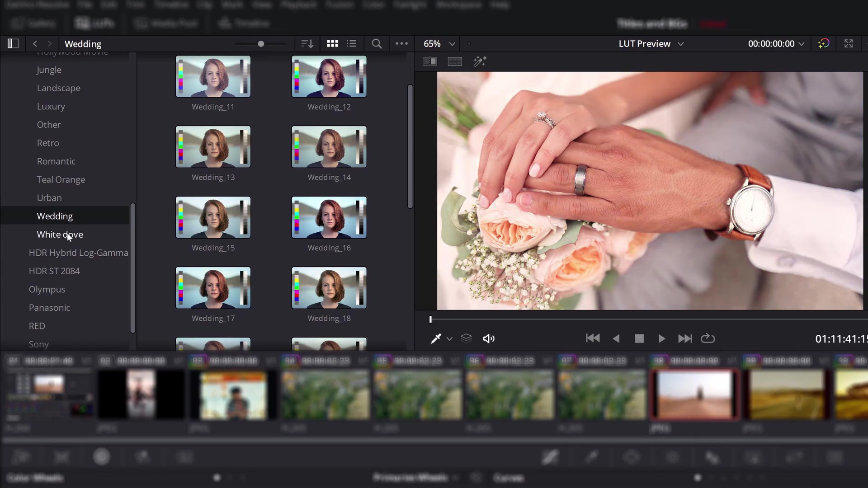Toggle the sidebar panel visibility

(x=13, y=43)
